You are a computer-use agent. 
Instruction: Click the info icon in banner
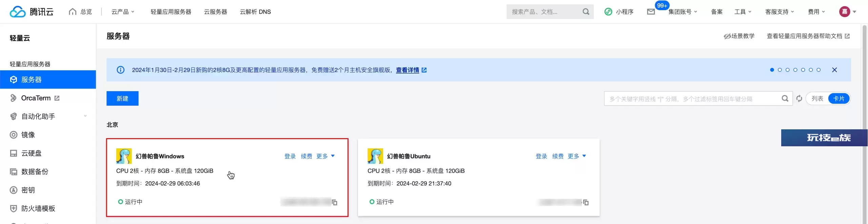click(x=120, y=70)
